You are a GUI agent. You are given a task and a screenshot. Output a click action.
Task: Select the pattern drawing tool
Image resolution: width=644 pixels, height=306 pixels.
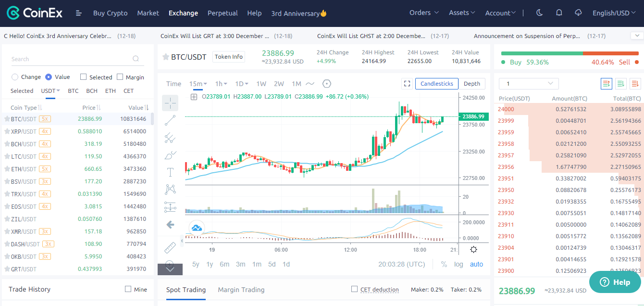pyautogui.click(x=170, y=190)
